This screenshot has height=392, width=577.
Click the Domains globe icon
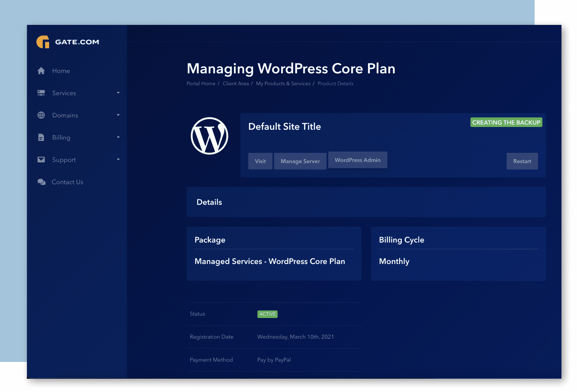pyautogui.click(x=41, y=115)
